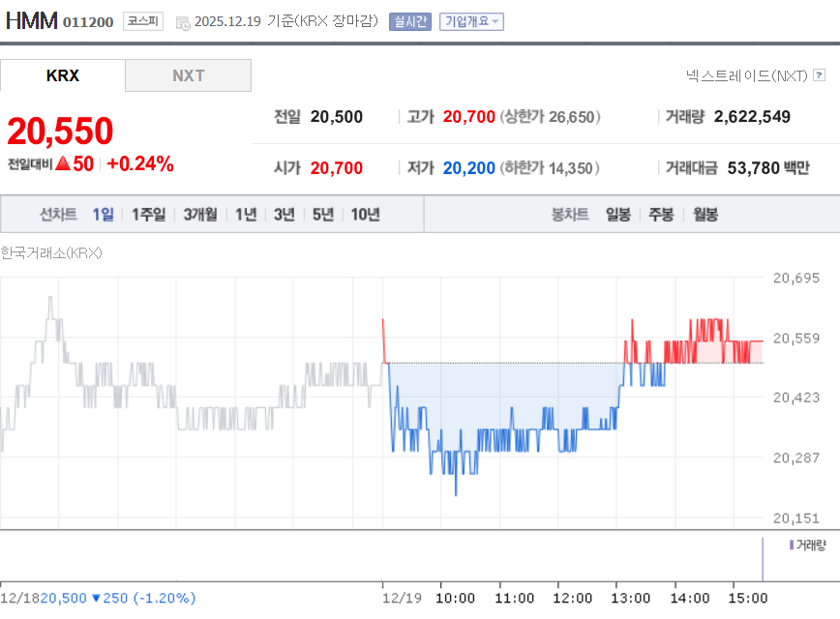Click the 12/18 closing summary 20,500 ▼250

coord(98,598)
